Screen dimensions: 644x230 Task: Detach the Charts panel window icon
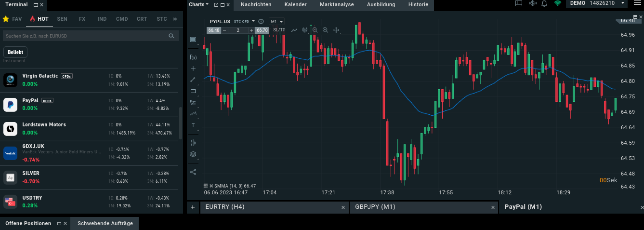[216, 4]
